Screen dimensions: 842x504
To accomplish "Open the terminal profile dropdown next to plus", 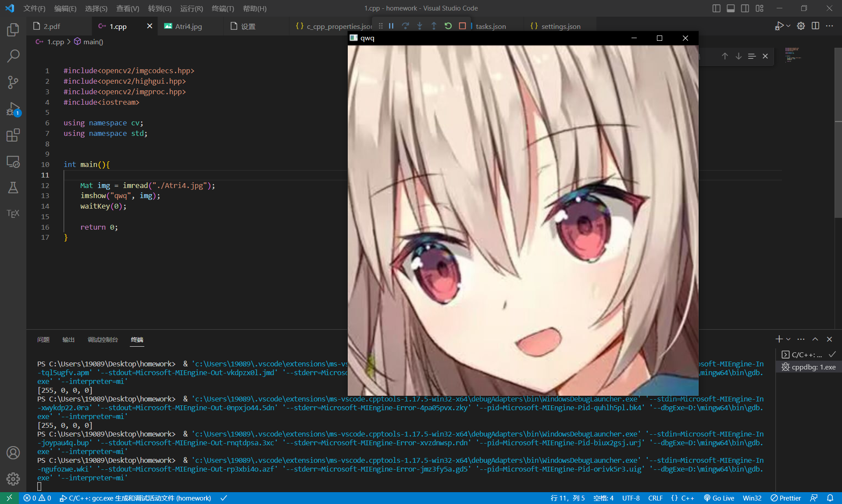I will 787,339.
